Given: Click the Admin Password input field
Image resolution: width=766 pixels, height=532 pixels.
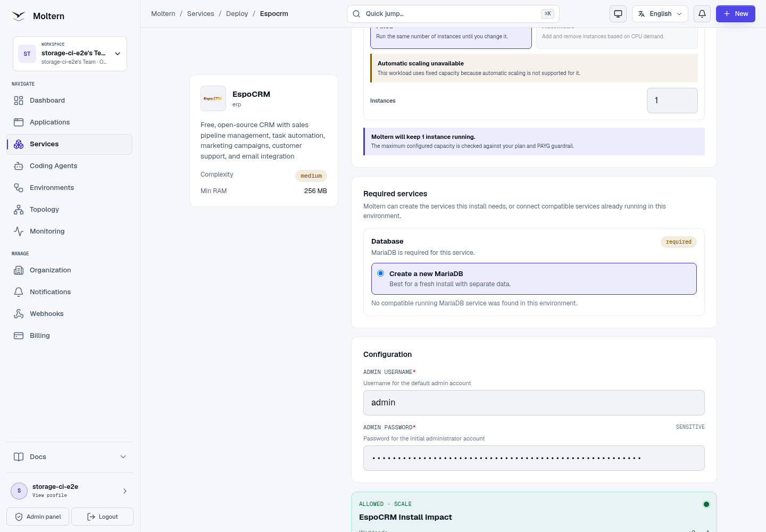Looking at the screenshot, I should point(534,458).
